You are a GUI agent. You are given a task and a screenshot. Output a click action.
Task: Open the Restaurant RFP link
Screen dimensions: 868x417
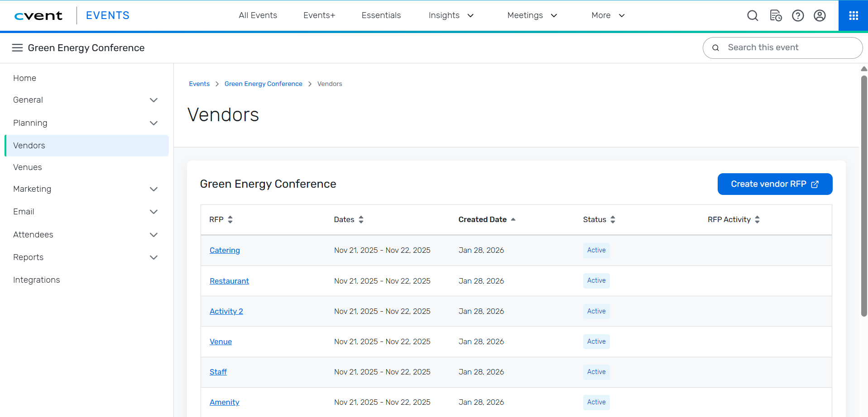point(229,281)
